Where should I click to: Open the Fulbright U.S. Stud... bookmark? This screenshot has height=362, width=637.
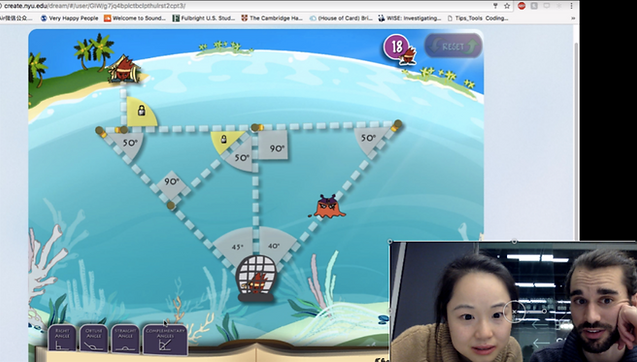pos(204,18)
